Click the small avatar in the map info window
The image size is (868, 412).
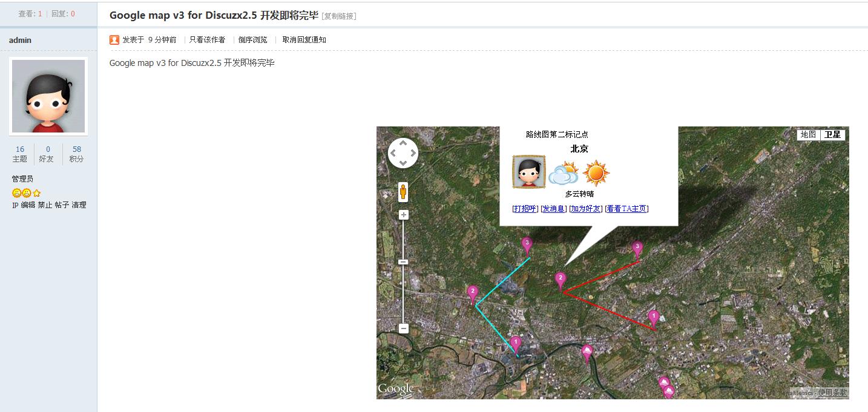[x=529, y=172]
